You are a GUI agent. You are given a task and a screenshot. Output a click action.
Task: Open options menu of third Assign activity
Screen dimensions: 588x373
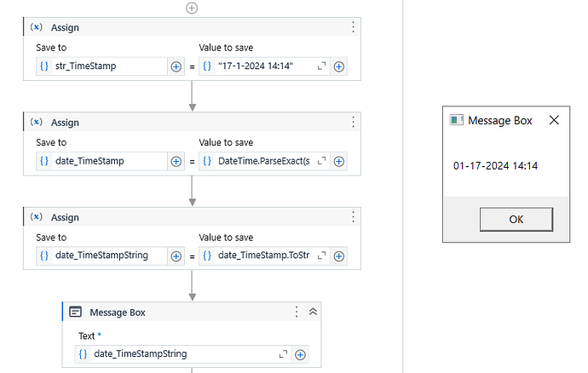click(x=353, y=216)
